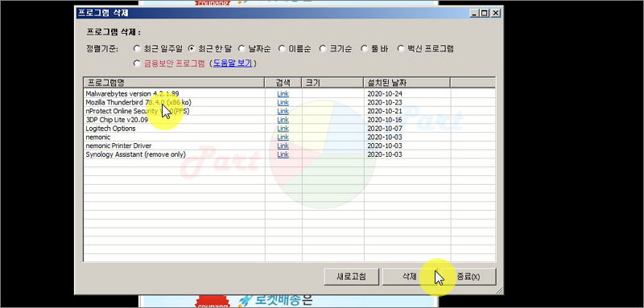Click the install date 2020-10-24
The image size is (644, 308).
pos(385,93)
